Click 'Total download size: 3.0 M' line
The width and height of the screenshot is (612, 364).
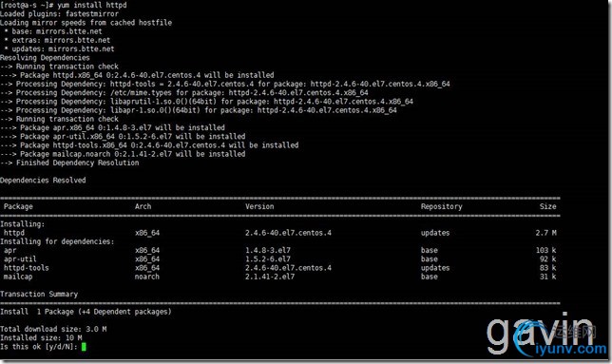click(x=53, y=329)
